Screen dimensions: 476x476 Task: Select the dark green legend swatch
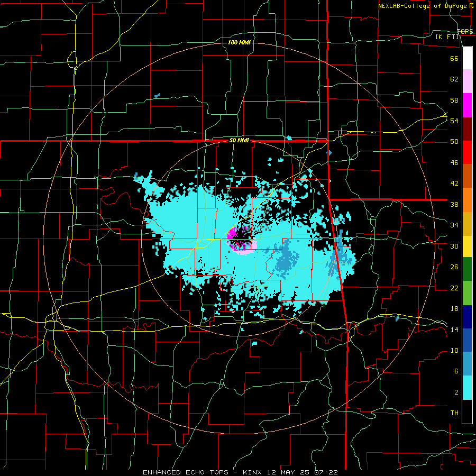click(x=467, y=269)
